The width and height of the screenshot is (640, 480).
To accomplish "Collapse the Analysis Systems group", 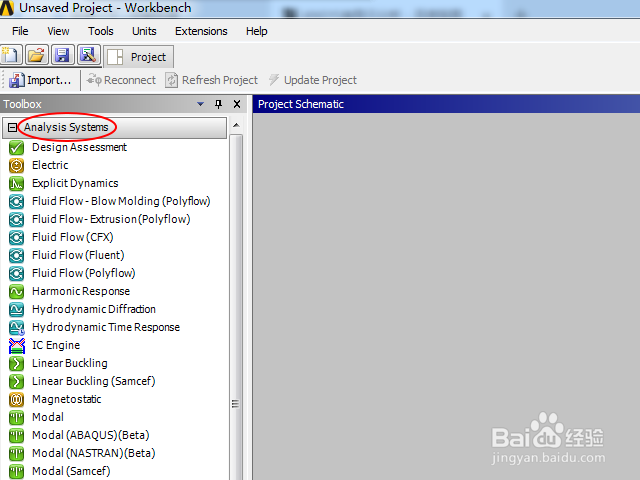I will coord(12,127).
